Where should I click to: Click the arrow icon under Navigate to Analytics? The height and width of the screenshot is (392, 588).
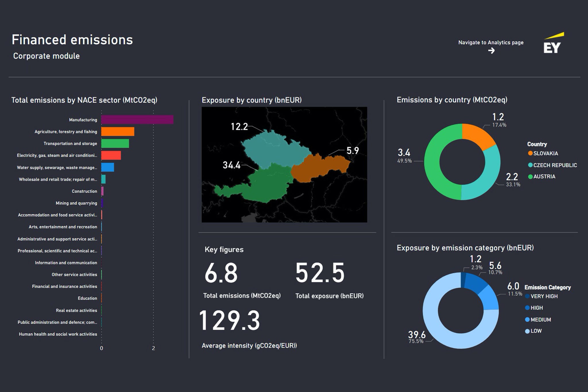491,51
